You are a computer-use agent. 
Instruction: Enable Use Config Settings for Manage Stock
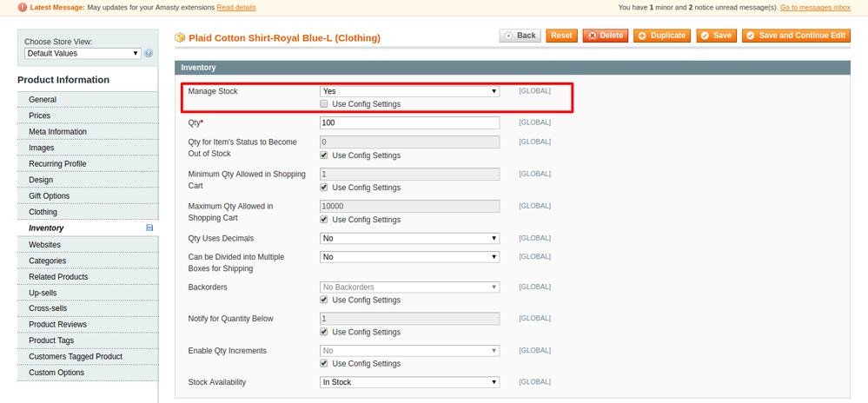324,104
